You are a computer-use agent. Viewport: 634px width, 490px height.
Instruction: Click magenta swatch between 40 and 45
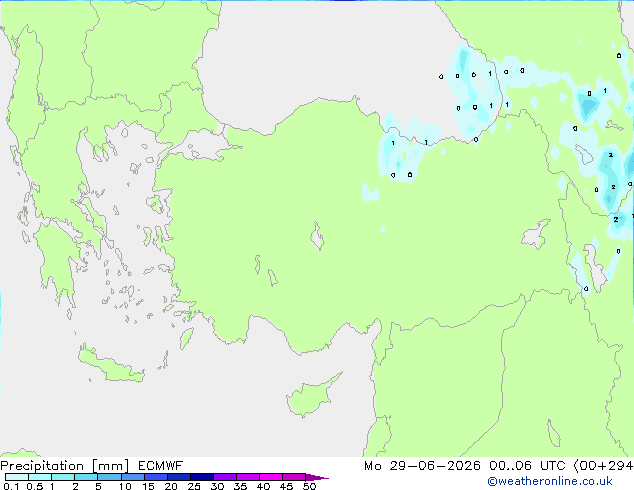(x=271, y=477)
